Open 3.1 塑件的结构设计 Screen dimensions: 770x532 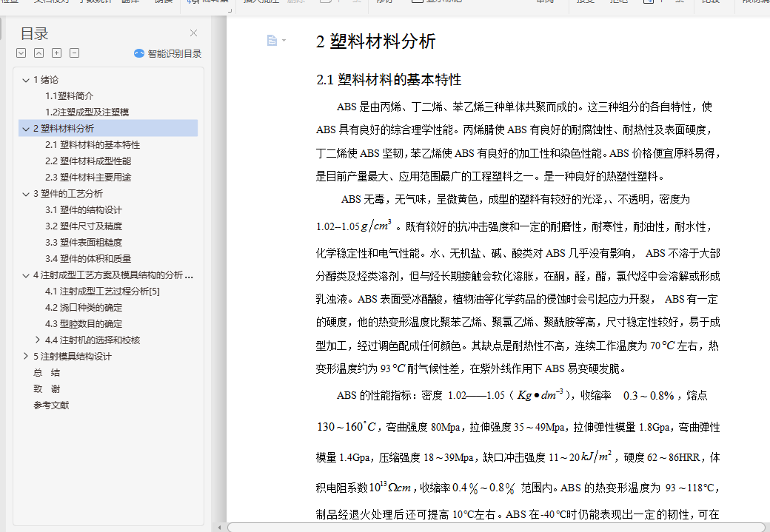point(84,210)
